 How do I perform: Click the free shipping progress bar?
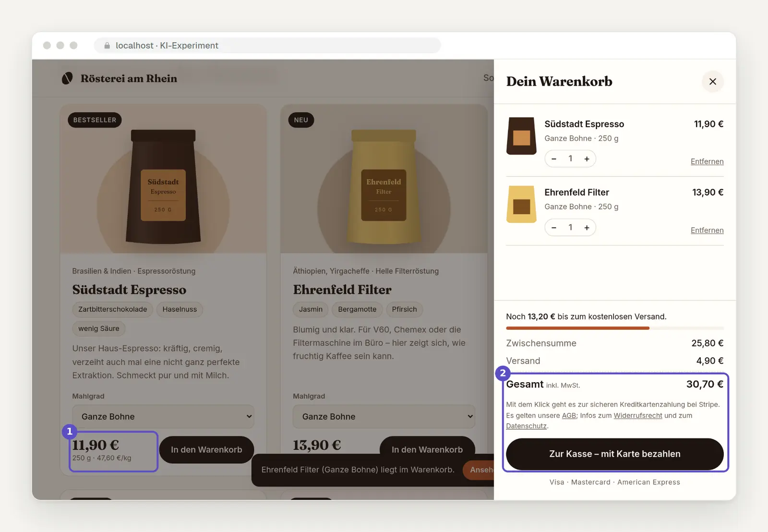click(x=615, y=328)
